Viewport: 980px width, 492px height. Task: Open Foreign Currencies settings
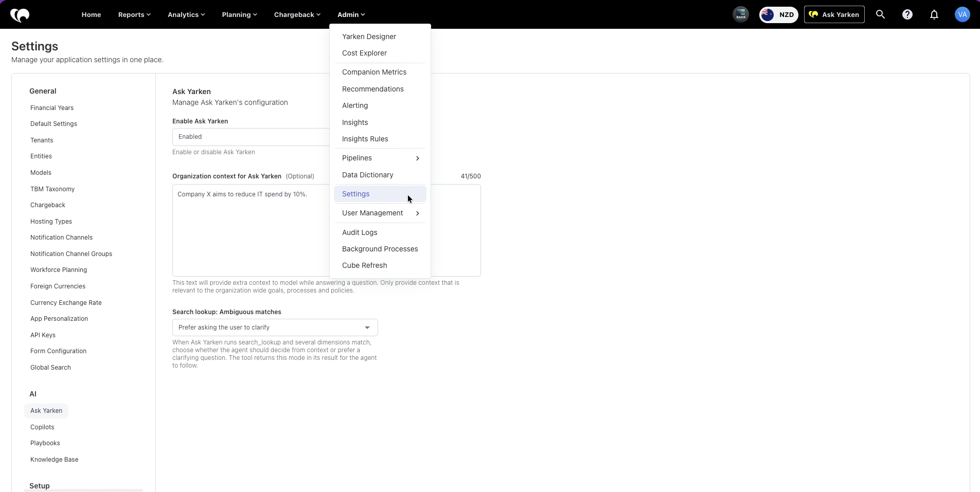[58, 286]
